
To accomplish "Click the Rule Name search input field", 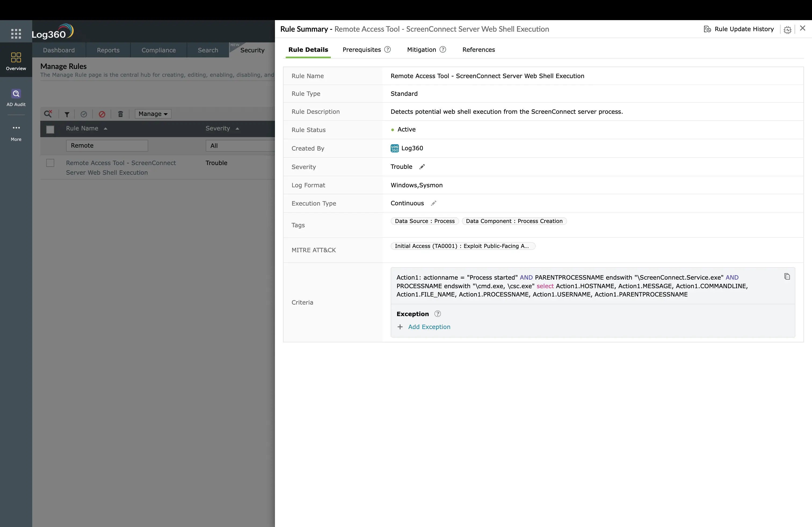I will [107, 145].
